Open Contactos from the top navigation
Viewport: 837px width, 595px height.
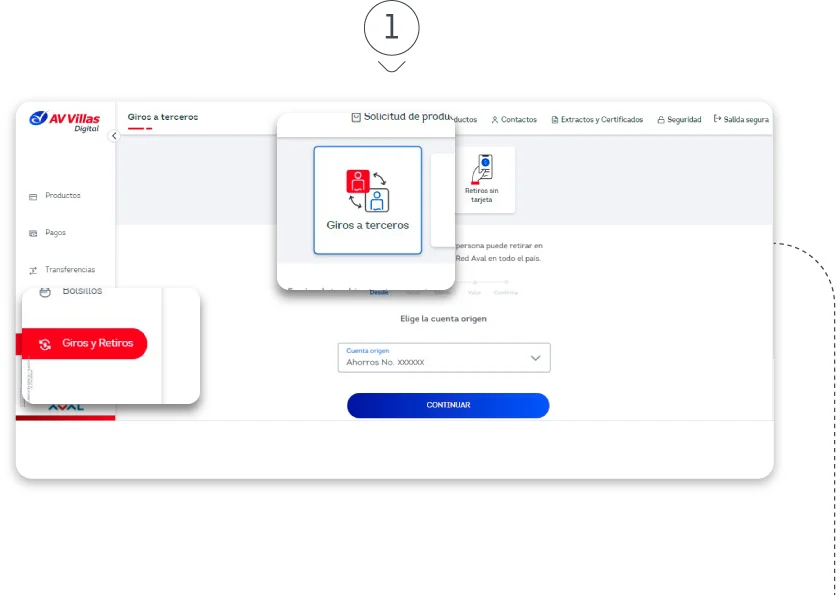[x=514, y=120]
